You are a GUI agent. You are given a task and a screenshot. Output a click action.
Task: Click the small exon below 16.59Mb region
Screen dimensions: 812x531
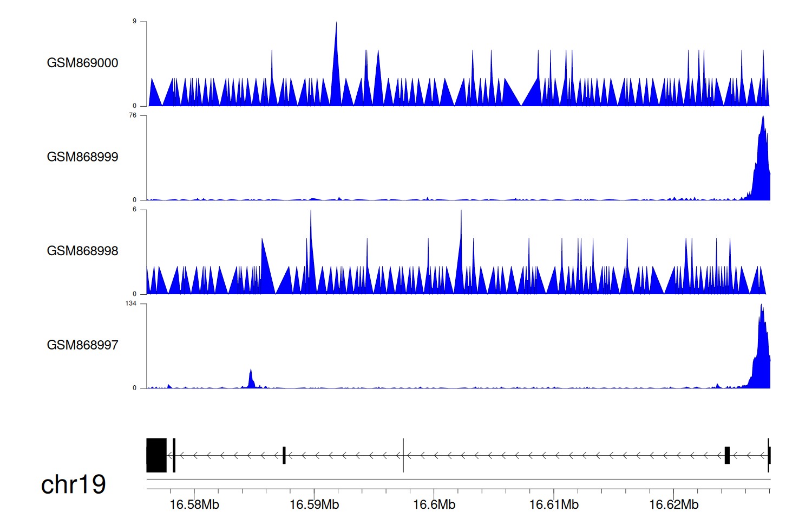(x=284, y=455)
